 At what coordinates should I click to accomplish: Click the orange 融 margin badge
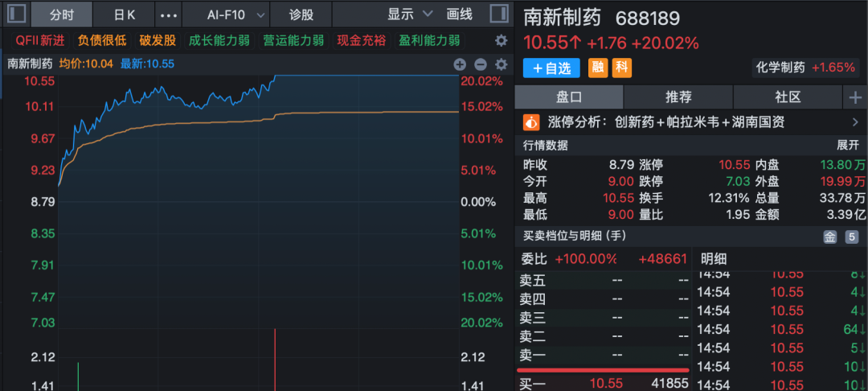(x=598, y=68)
